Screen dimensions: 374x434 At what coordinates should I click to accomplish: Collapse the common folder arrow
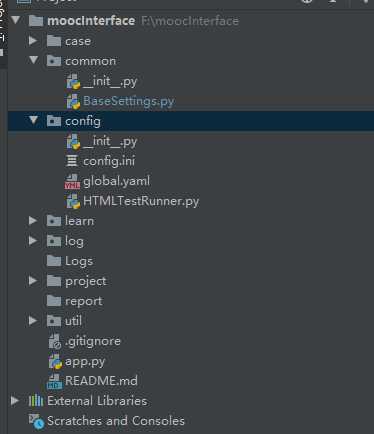tap(34, 60)
